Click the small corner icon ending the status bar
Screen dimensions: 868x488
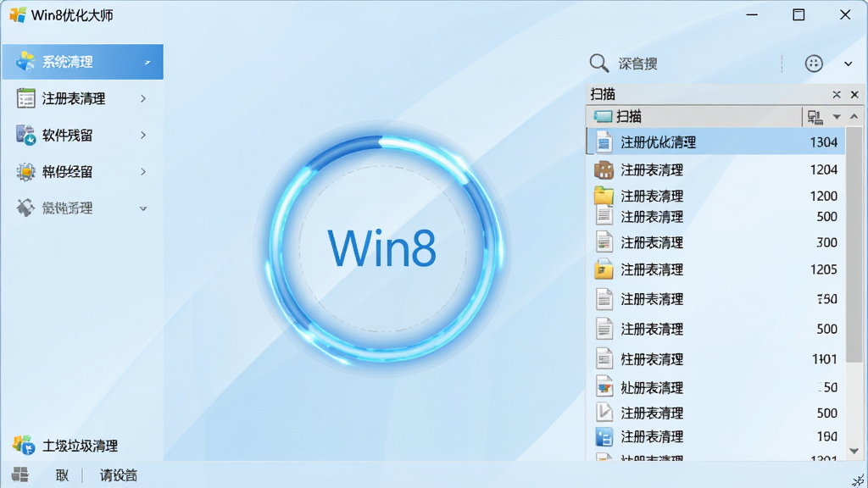[858, 480]
